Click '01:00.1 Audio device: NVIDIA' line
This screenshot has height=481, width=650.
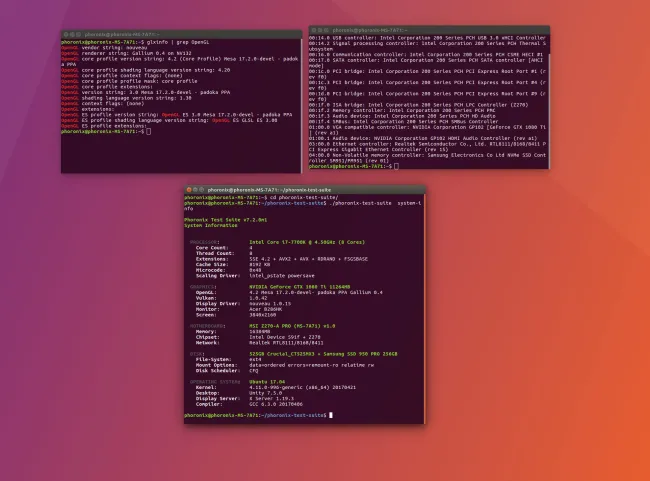(423, 138)
